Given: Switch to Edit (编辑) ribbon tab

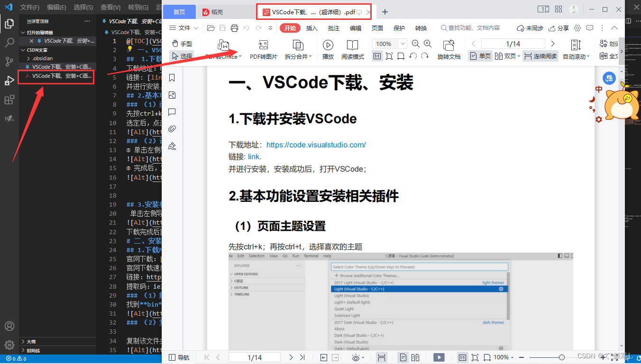Looking at the screenshot, I should coord(356,28).
